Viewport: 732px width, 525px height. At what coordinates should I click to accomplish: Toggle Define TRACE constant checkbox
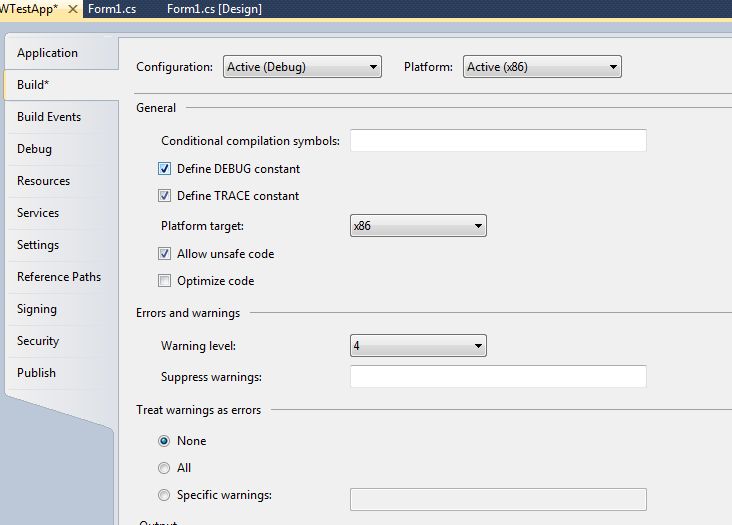164,196
